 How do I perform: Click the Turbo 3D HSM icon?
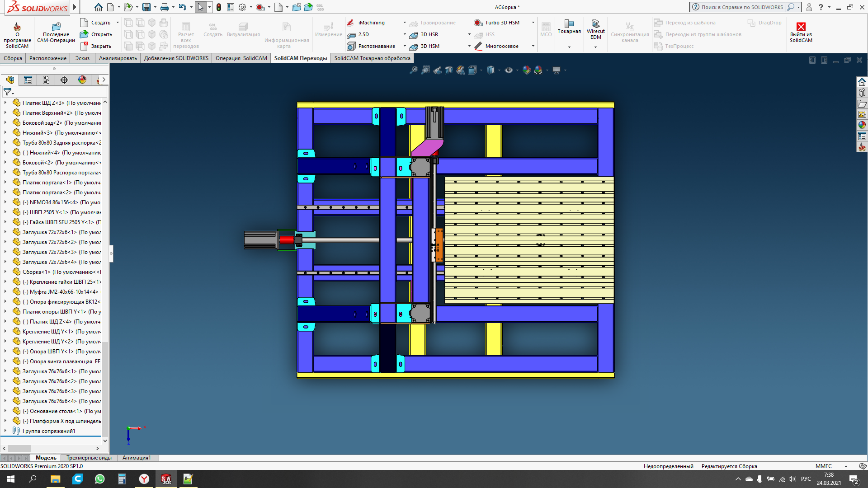tap(478, 23)
